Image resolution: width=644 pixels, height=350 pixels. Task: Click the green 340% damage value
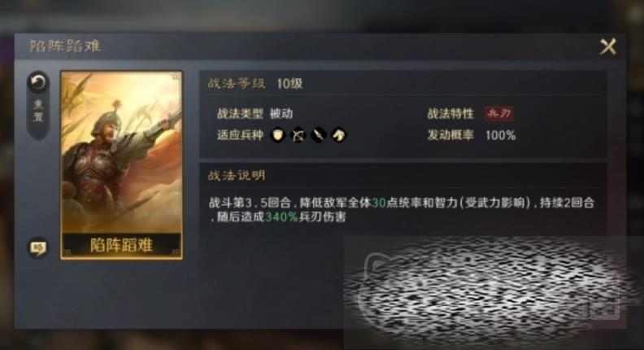[x=281, y=217]
